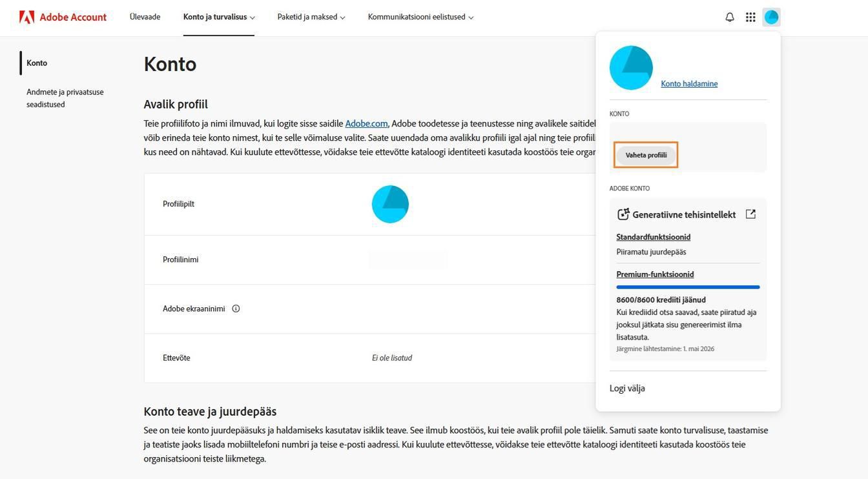Select Konto in the sidebar
Image resolution: width=868 pixels, height=479 pixels.
(x=37, y=63)
